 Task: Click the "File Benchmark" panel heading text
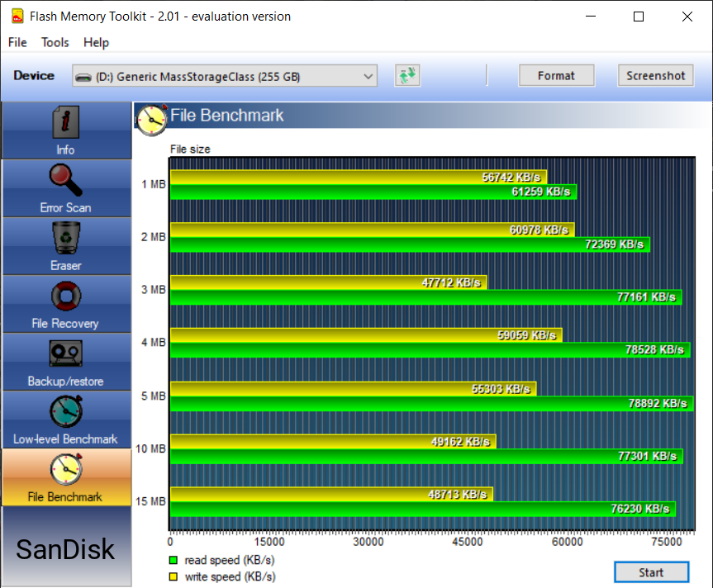tap(227, 116)
